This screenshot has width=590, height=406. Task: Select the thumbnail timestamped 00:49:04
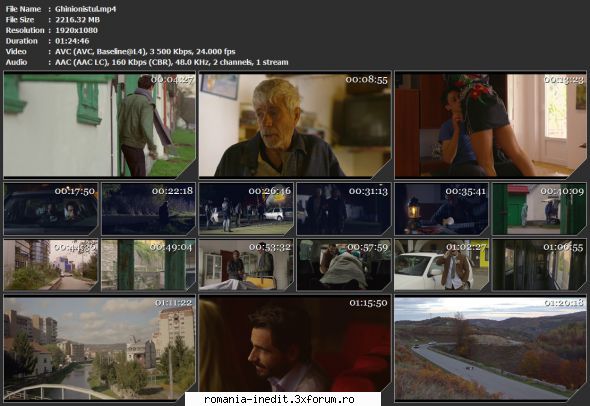click(149, 265)
